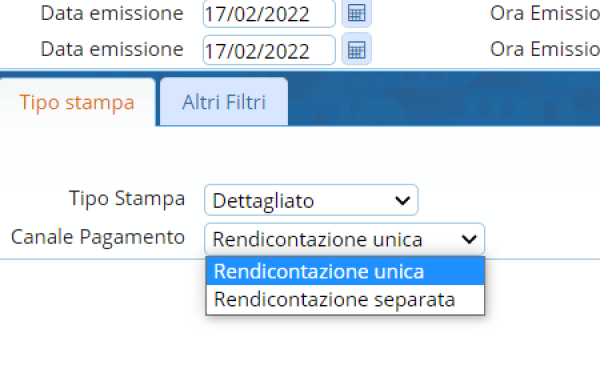Click the Tipo Stampa field label
600x373 pixels.
pos(127,199)
